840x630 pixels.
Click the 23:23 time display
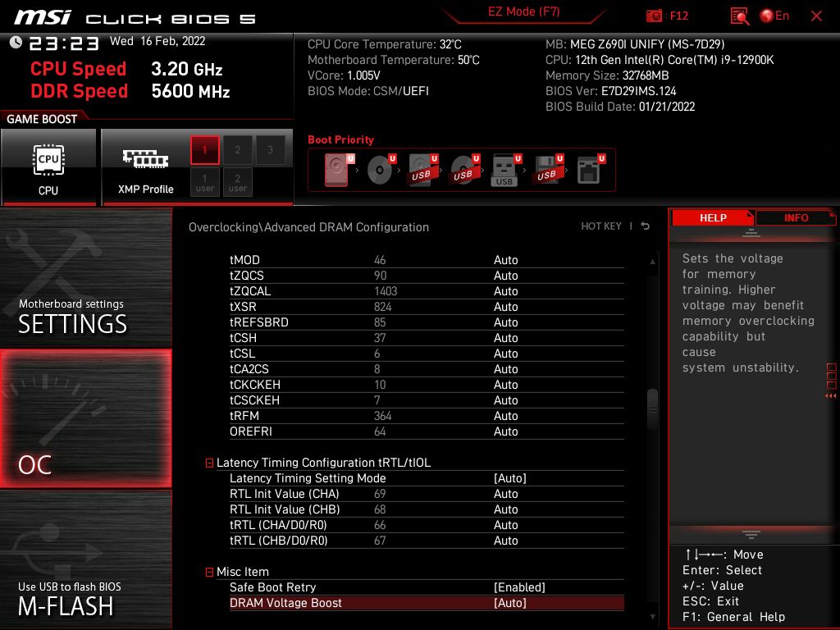(x=64, y=43)
